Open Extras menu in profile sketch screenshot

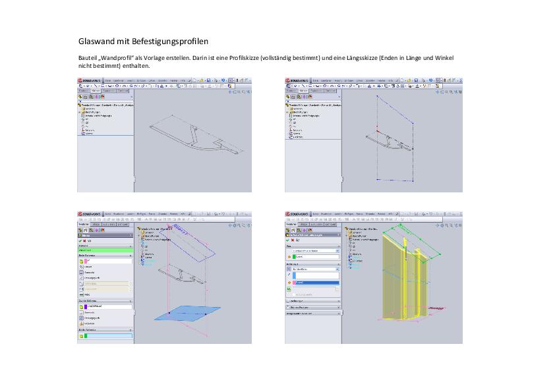[x=152, y=80]
